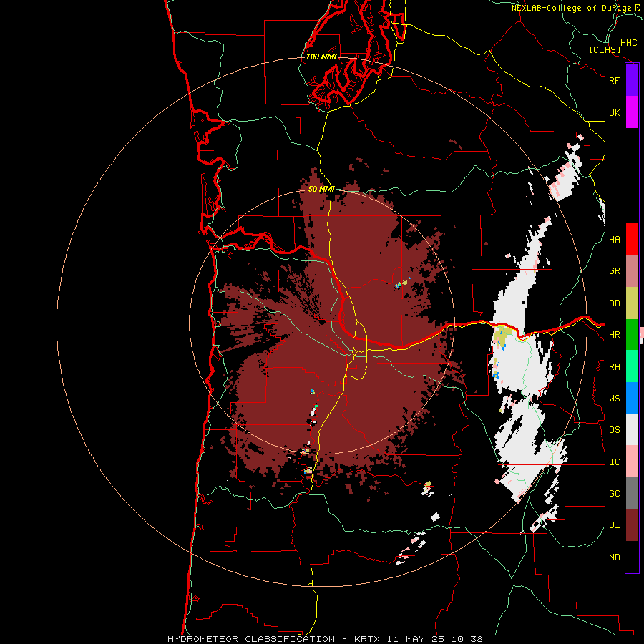Click the HR legend label
Viewport: 644px width, 644px height.
[615, 335]
